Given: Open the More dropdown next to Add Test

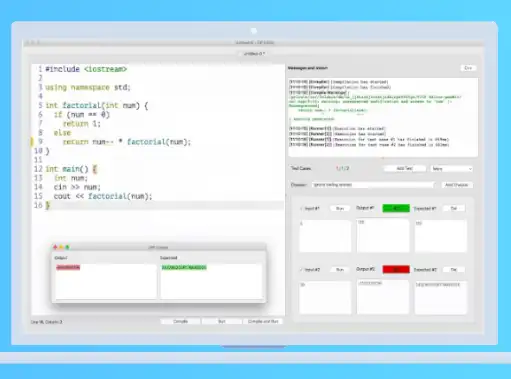Looking at the screenshot, I should coord(452,169).
